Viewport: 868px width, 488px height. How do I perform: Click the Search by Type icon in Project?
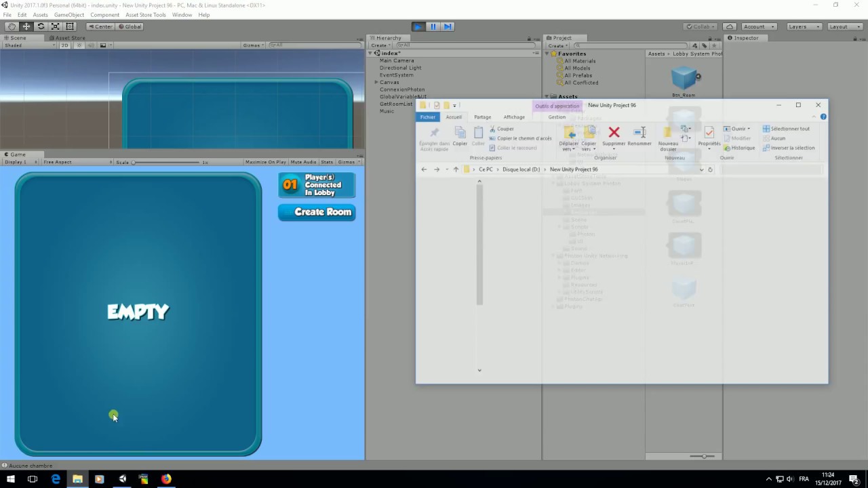tap(696, 45)
